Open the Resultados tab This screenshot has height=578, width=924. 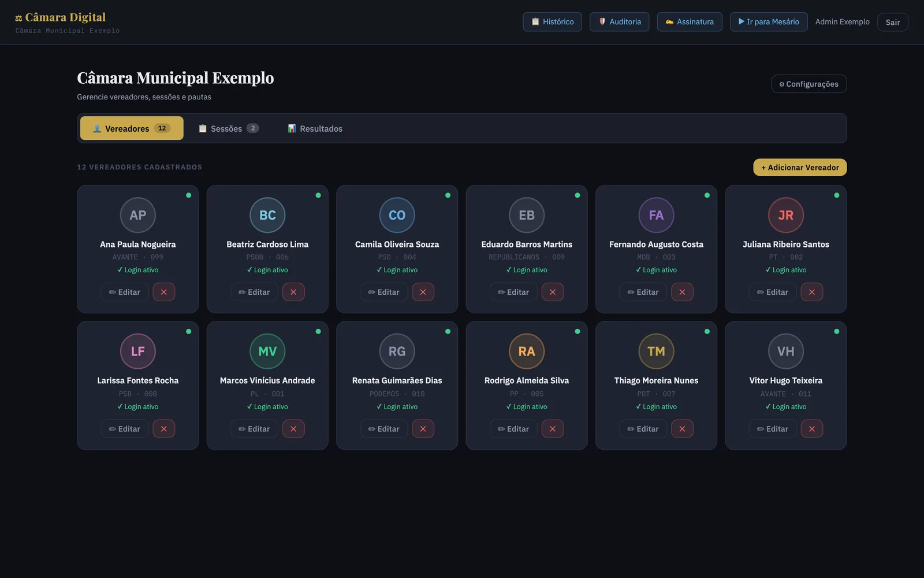click(315, 128)
